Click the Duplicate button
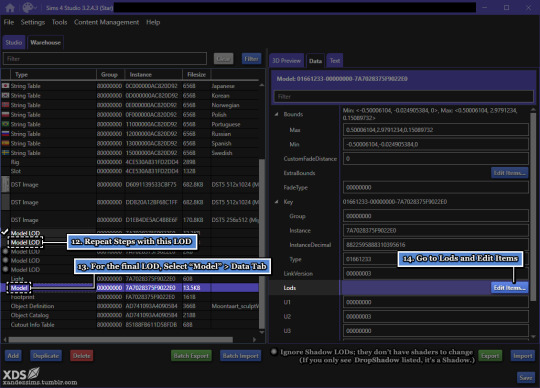Viewport: 540px width, 388px height. click(46, 356)
